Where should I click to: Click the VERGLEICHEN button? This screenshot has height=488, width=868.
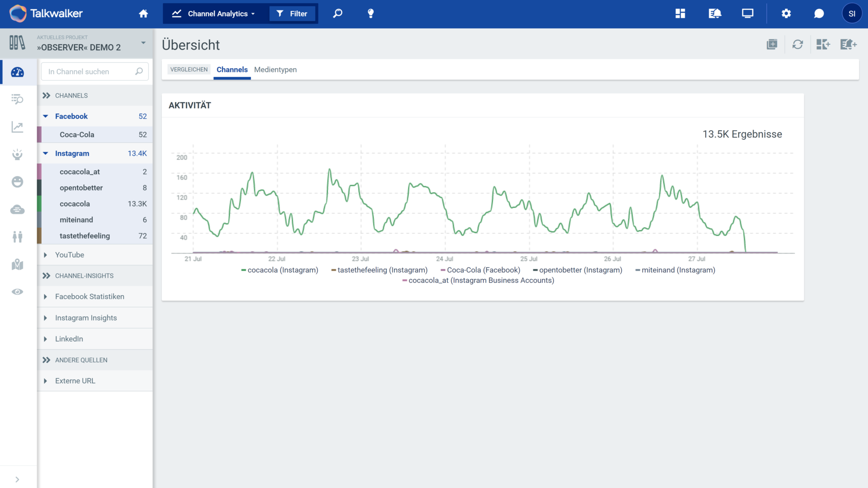(x=189, y=70)
